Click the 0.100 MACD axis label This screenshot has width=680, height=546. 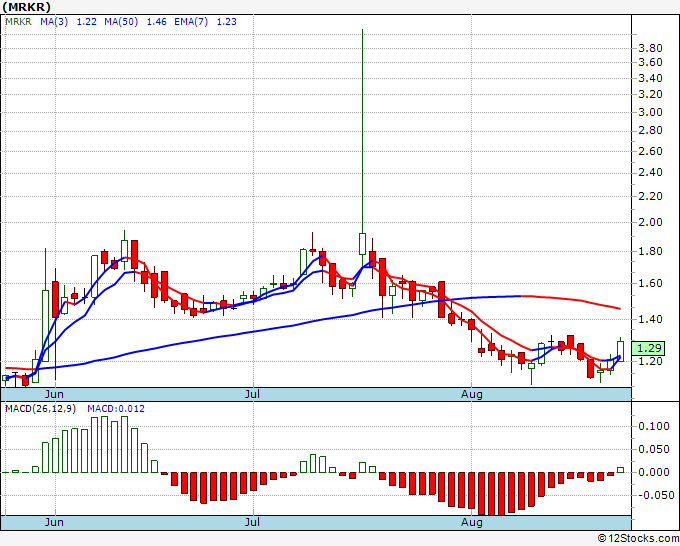(654, 426)
